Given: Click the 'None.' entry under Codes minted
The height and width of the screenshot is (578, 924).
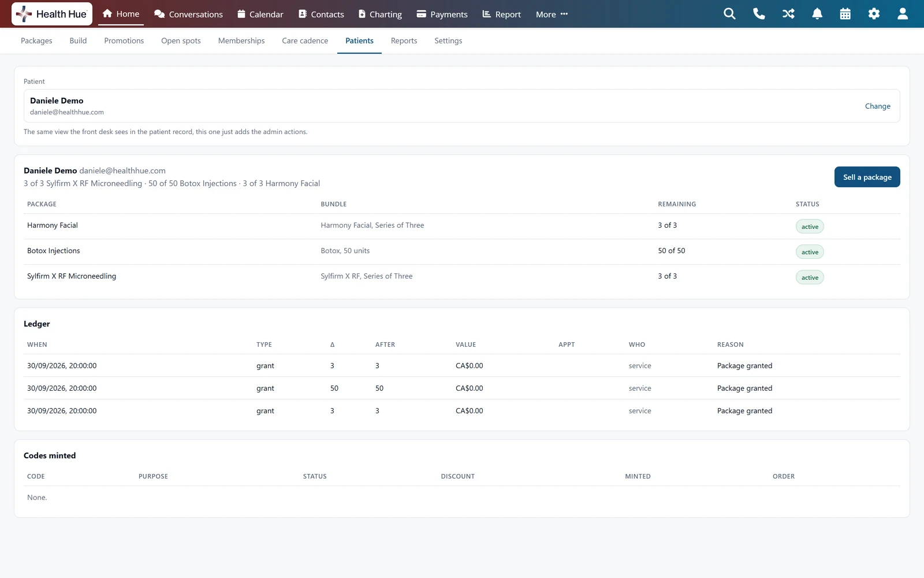Looking at the screenshot, I should tap(37, 498).
